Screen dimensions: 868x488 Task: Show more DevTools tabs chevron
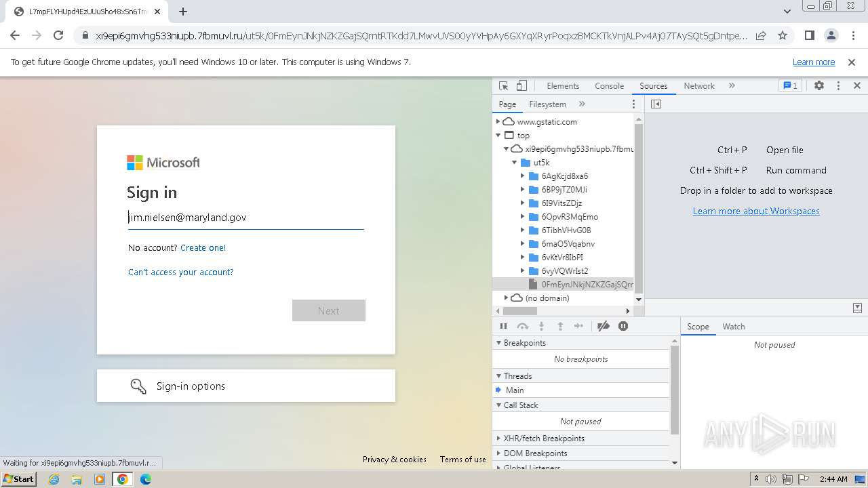tap(732, 86)
